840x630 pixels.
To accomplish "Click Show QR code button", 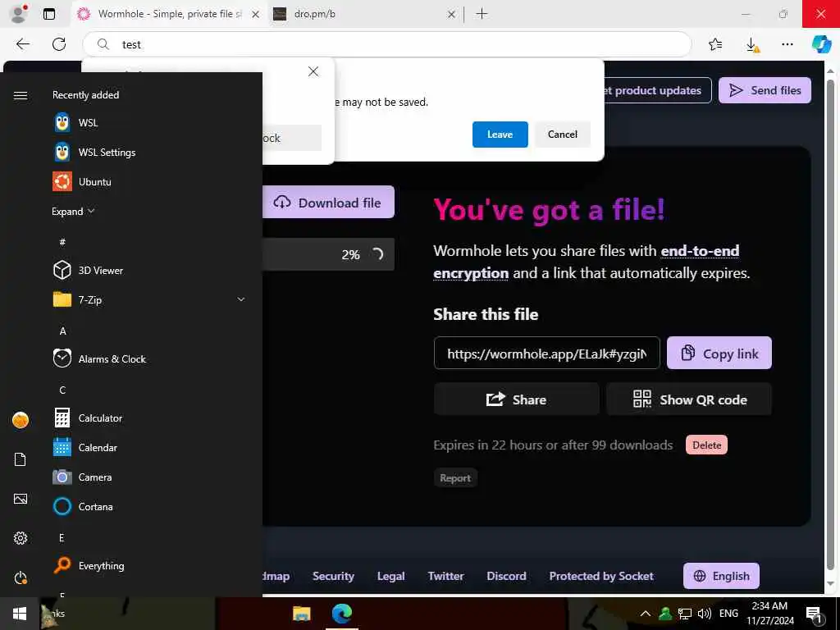I will pos(689,399).
